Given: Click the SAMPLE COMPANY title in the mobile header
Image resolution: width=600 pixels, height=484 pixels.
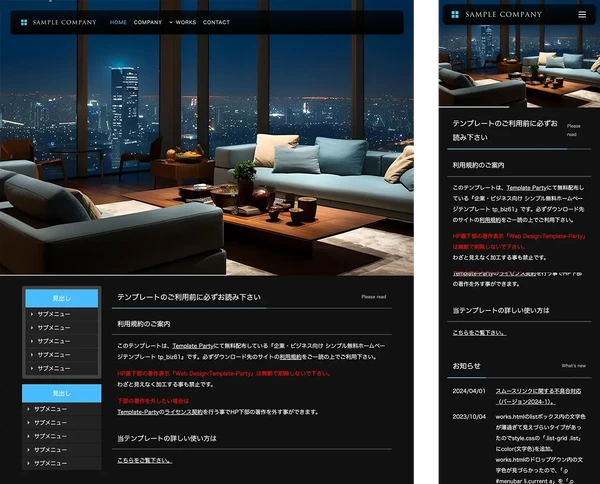Looking at the screenshot, I should pyautogui.click(x=504, y=15).
